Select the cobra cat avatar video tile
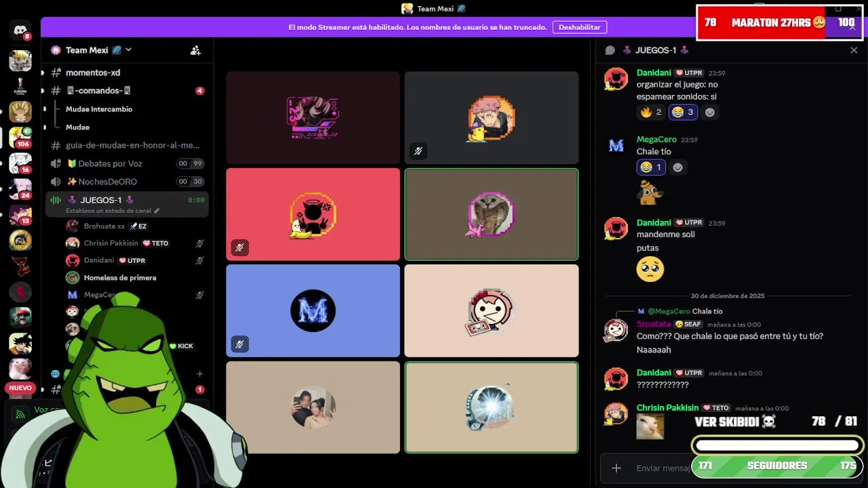 492,214
